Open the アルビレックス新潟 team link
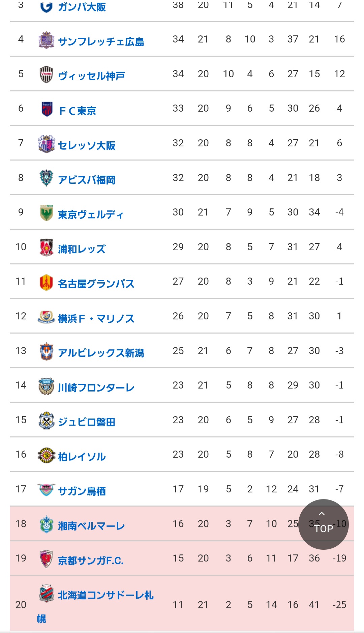364x633 pixels. (101, 353)
